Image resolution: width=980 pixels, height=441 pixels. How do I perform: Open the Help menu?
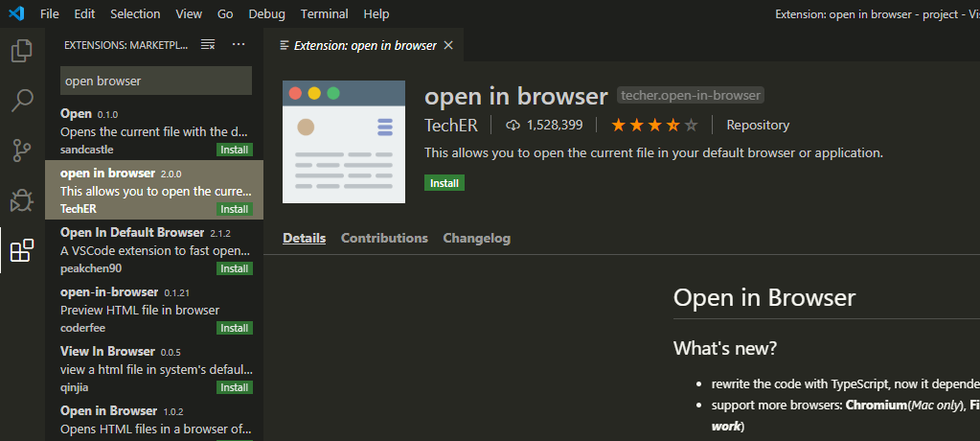pyautogui.click(x=376, y=13)
